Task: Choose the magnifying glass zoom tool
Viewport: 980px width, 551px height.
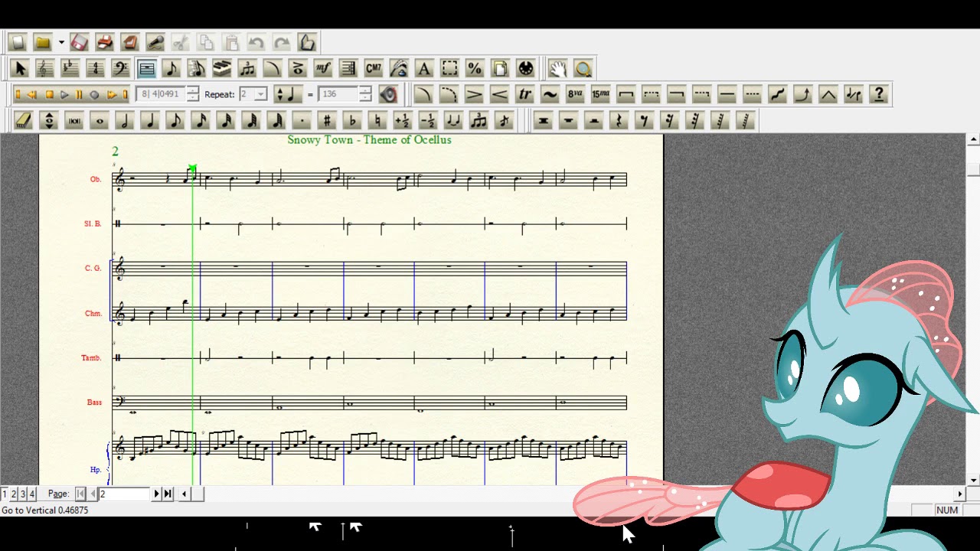Action: click(583, 69)
